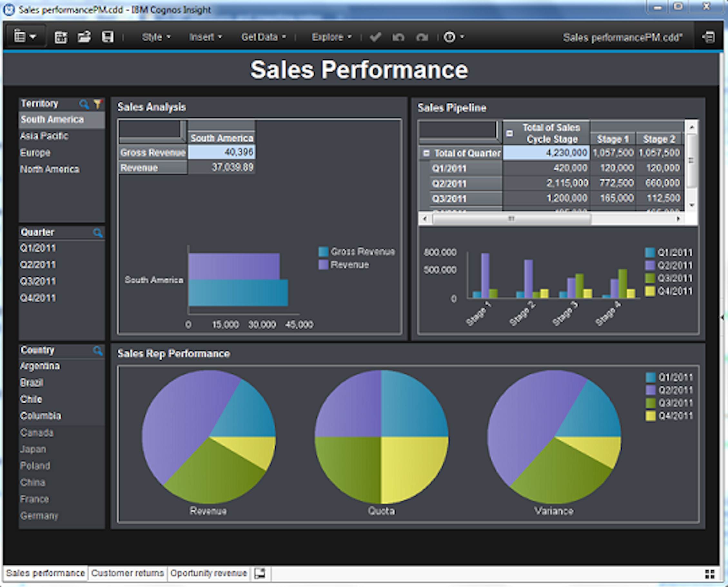Undo the last action
This screenshot has width=728, height=587.
click(398, 37)
